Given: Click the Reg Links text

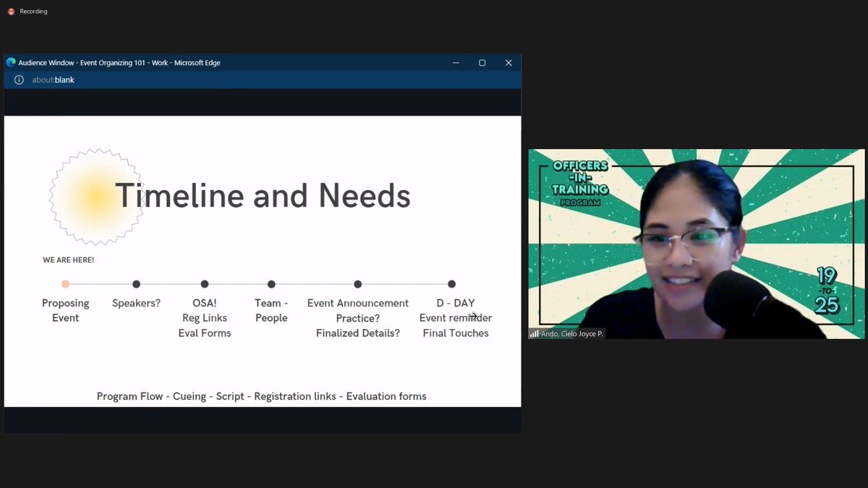Looking at the screenshot, I should click(205, 318).
